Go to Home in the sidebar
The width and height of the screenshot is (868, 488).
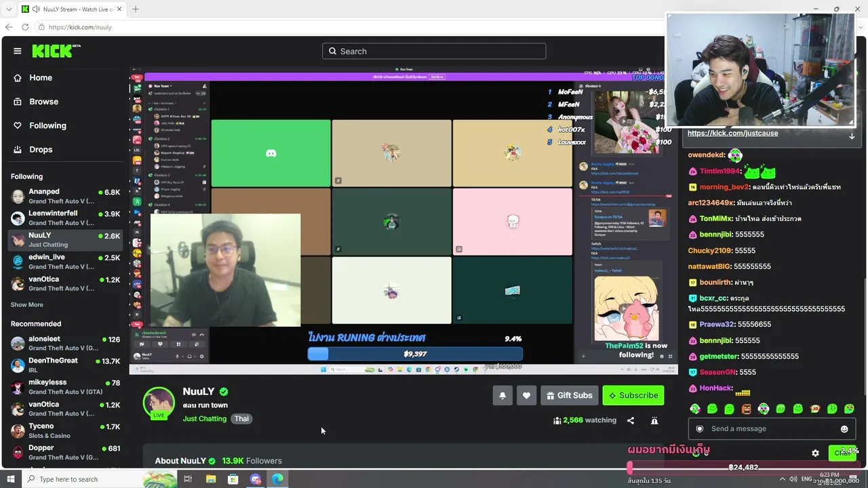(x=41, y=78)
